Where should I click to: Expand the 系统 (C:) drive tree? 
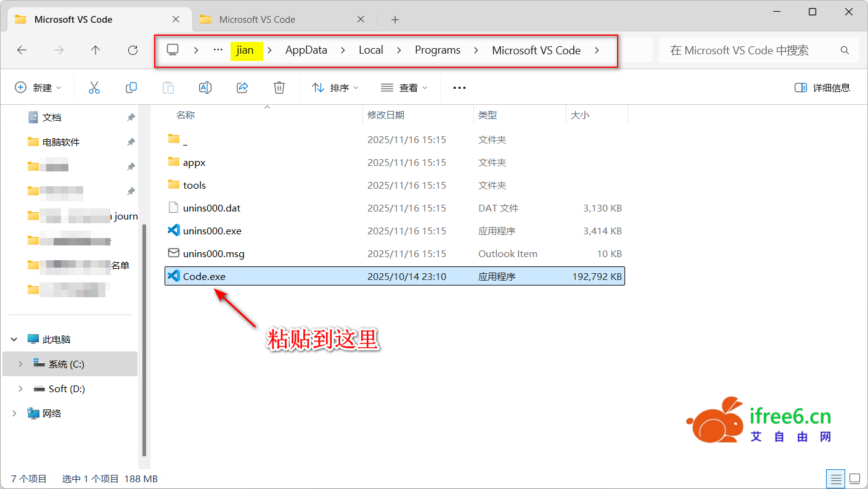pos(20,364)
